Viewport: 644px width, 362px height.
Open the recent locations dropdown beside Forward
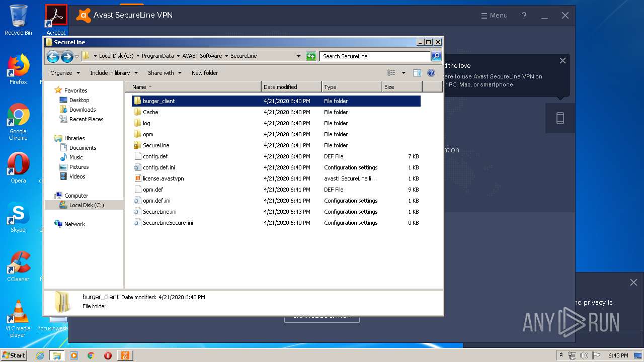click(x=76, y=56)
